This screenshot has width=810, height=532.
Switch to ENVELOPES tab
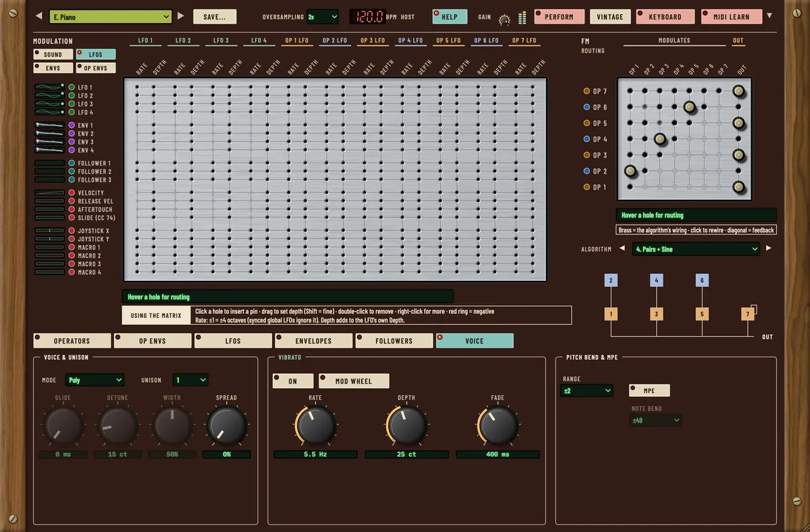click(x=313, y=341)
